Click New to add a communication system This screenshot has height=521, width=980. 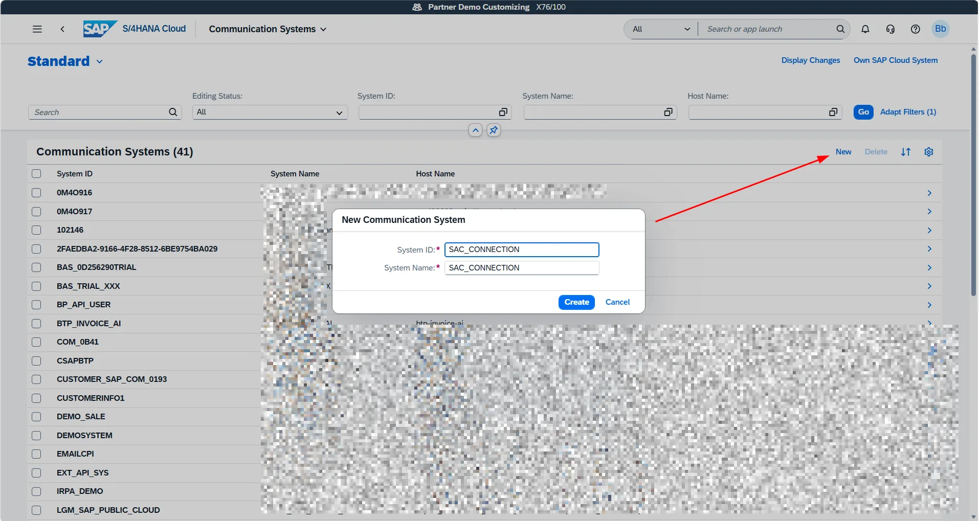843,152
